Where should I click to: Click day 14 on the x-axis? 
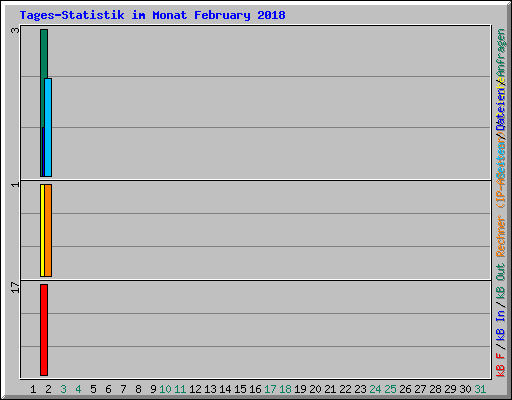coord(225,389)
